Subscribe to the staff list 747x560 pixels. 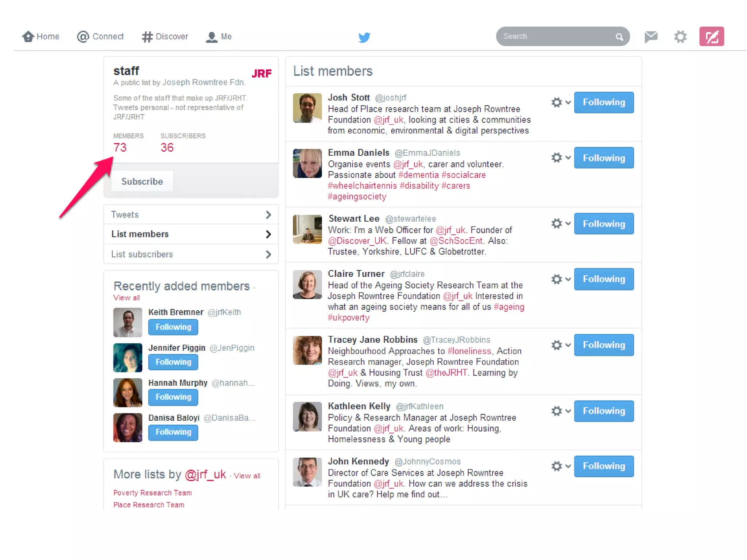tap(142, 181)
